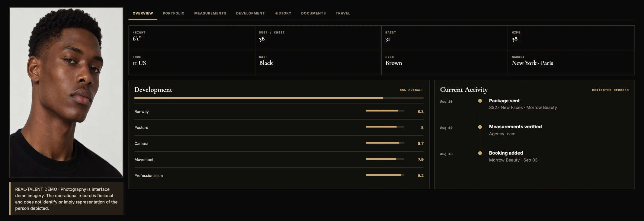Click the Movement score bar
The width and height of the screenshot is (644, 221).
pyautogui.click(x=385, y=159)
